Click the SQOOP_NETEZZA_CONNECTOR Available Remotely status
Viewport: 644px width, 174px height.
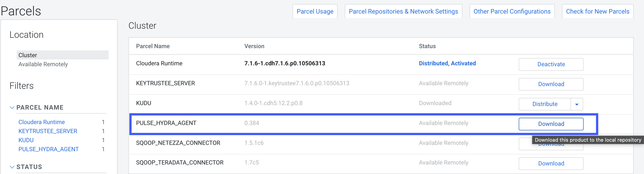coord(443,143)
